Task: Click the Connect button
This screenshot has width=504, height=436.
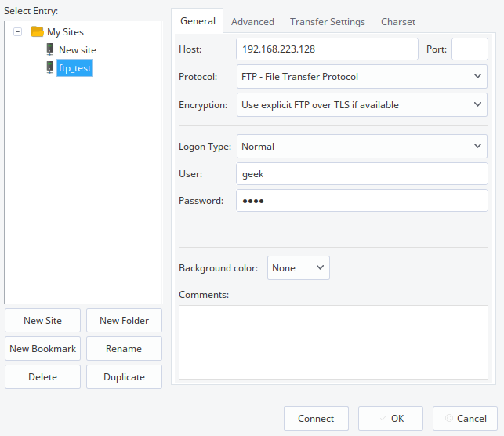Action: pos(316,418)
